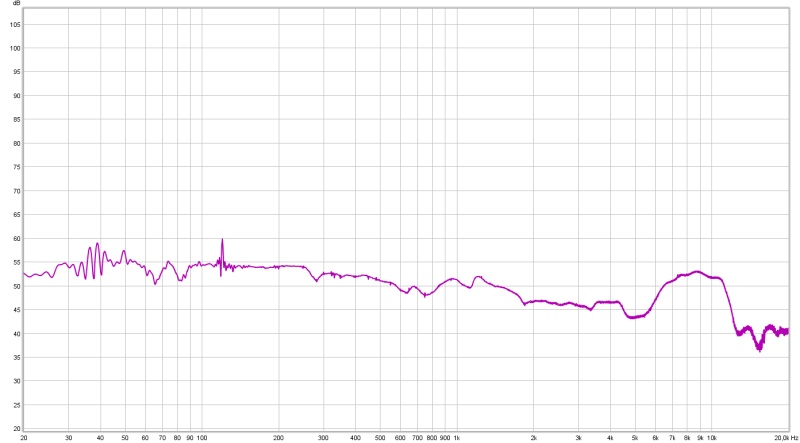Screen dimensions: 800x443
Task: Click the "dB" unit label on y-axis
Action: [x=14, y=6]
